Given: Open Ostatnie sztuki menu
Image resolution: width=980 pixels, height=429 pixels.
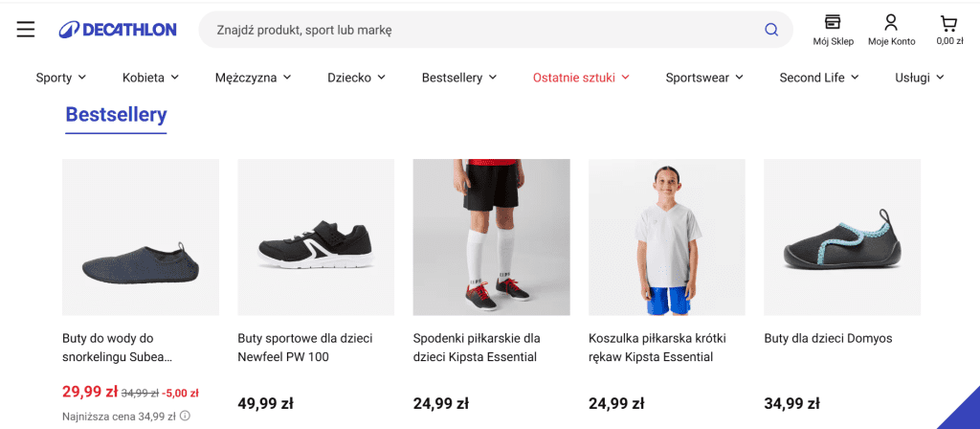Looking at the screenshot, I should click(x=581, y=78).
